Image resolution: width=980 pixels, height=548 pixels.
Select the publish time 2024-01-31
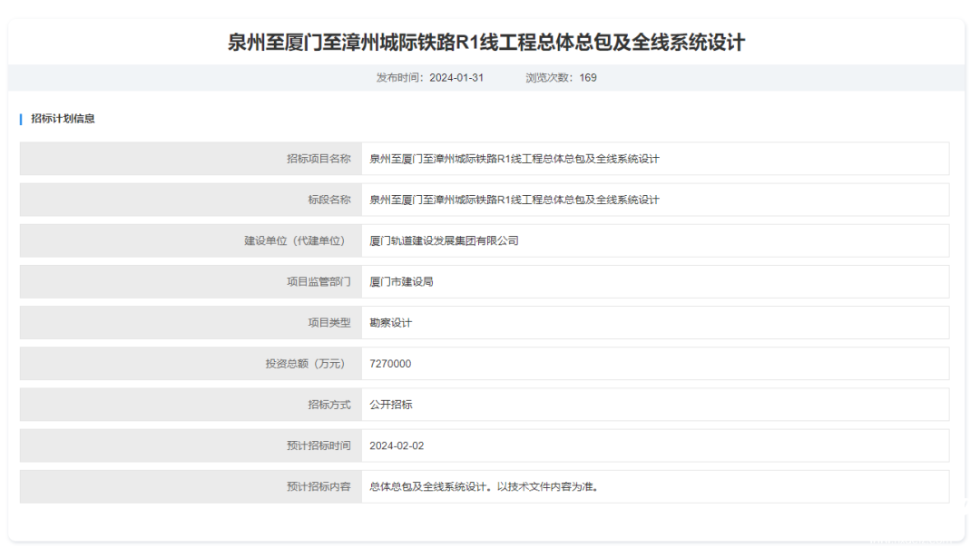pyautogui.click(x=456, y=77)
